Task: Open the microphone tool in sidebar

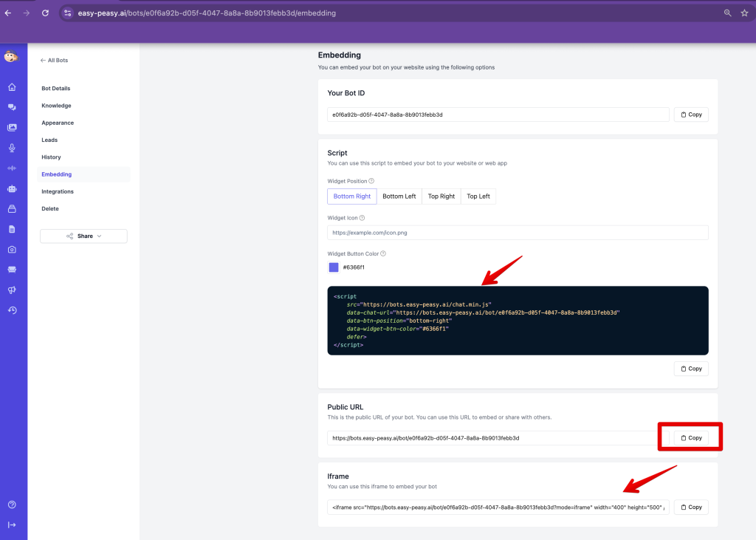Action: coord(12,148)
